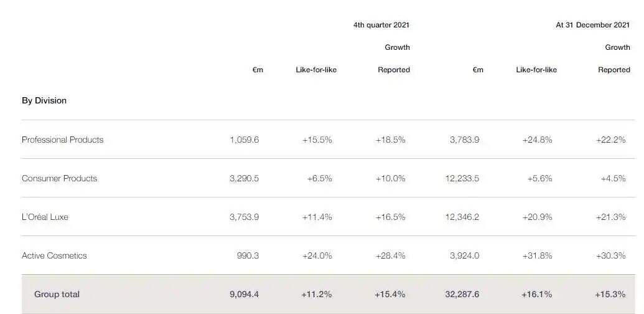This screenshot has height=314, width=644.
Task: Click the 9,094.4 quarterly group total
Action: click(x=245, y=294)
